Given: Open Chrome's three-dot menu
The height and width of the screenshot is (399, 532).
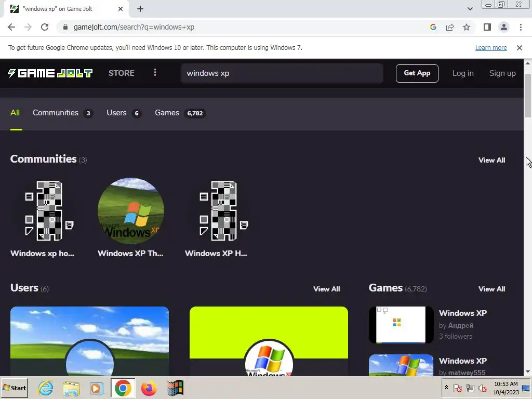Looking at the screenshot, I should click(x=521, y=27).
